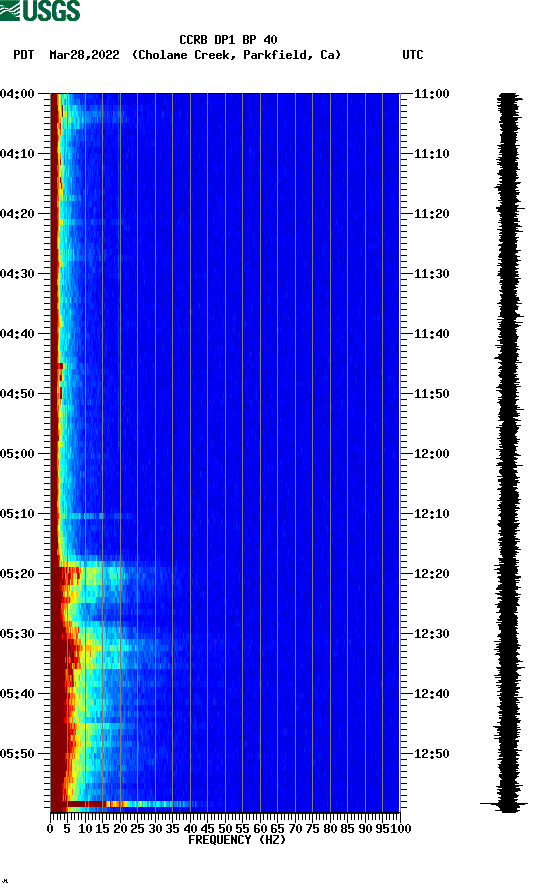Click the 11:40 UTC time label

tap(431, 334)
